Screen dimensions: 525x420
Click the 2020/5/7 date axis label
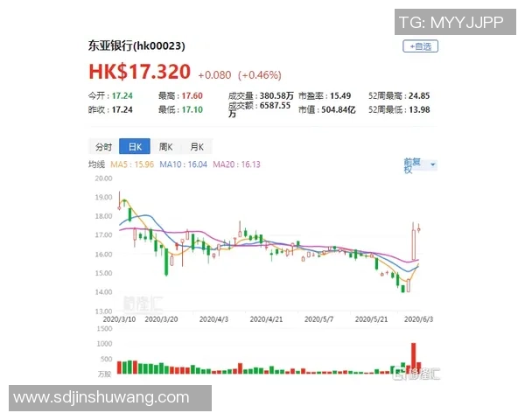318,319
